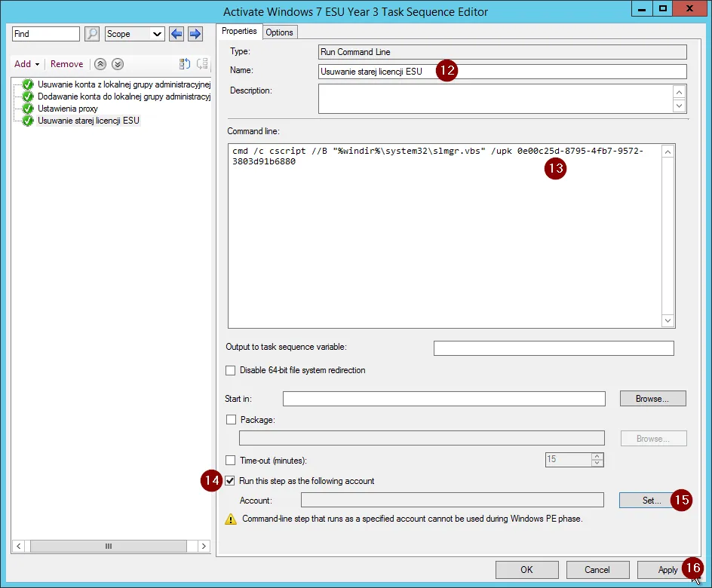The image size is (712, 588).
Task: Decrease the time-out minutes spinner
Action: [597, 463]
